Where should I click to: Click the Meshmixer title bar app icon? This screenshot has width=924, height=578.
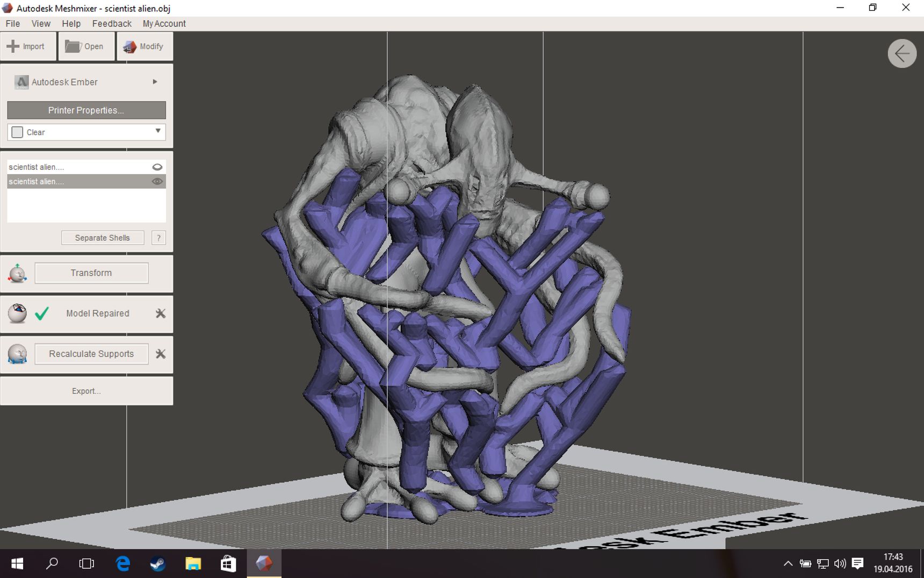(8, 8)
